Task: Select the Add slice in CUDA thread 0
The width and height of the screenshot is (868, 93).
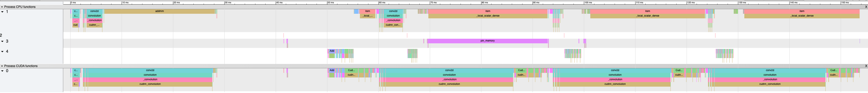Action: pyautogui.click(x=332, y=70)
